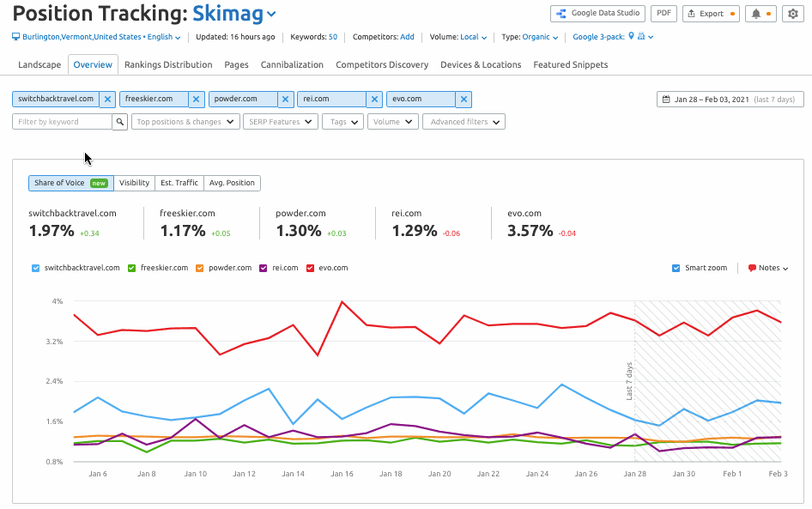This screenshot has width=812, height=509.
Task: Remove switchbacktravel.com competitor chip
Action: [107, 100]
